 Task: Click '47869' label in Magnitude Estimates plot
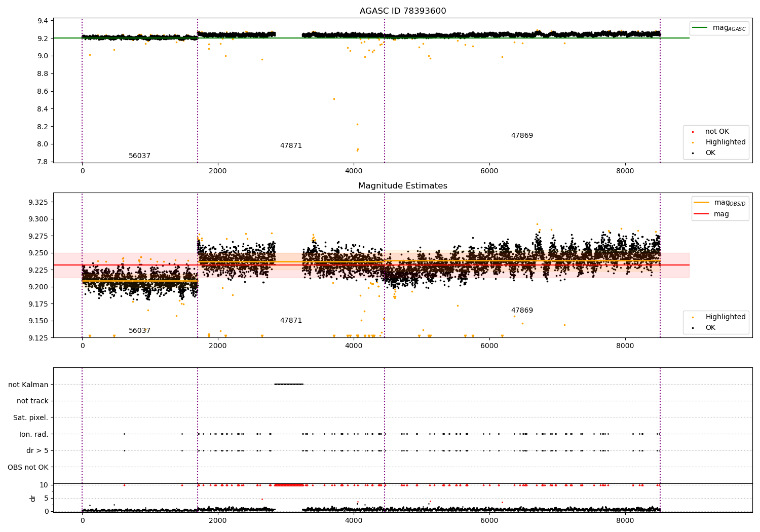pyautogui.click(x=522, y=311)
